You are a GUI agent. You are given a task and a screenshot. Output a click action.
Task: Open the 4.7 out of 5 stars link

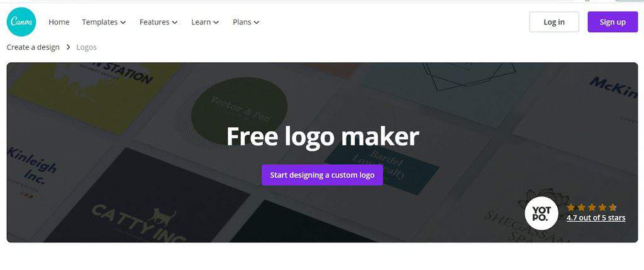pyautogui.click(x=596, y=218)
